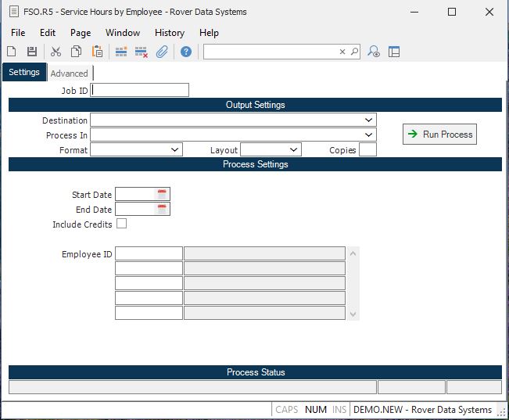Click the delete row icon with red X

[x=142, y=52]
